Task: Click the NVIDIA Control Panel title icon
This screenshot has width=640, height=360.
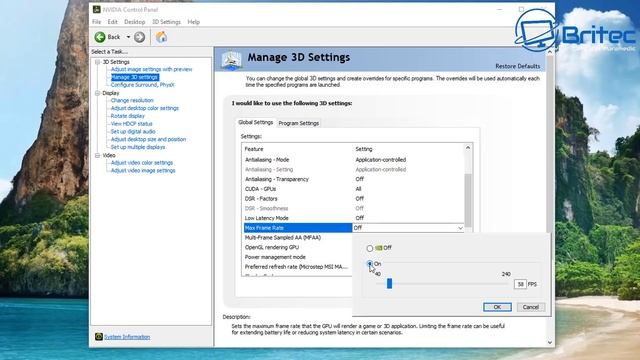Action: pos(97,9)
